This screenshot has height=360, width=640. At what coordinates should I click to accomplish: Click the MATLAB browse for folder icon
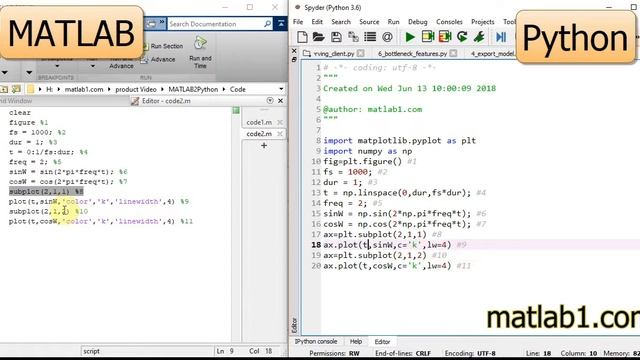click(16, 89)
